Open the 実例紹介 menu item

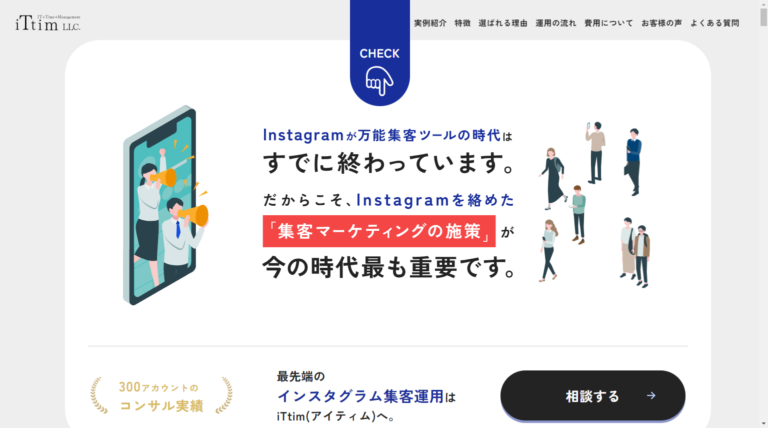[430, 23]
